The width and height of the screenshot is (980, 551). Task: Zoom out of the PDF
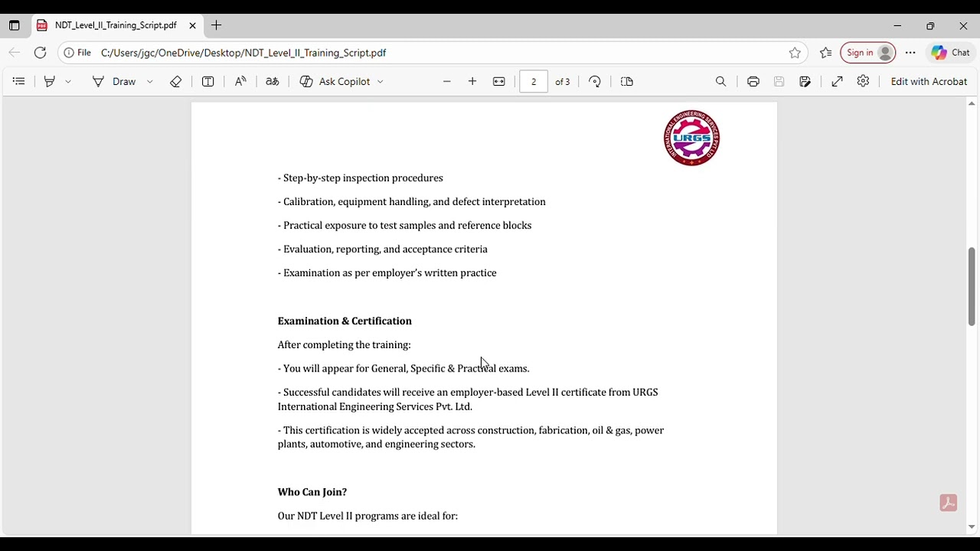[x=447, y=81]
